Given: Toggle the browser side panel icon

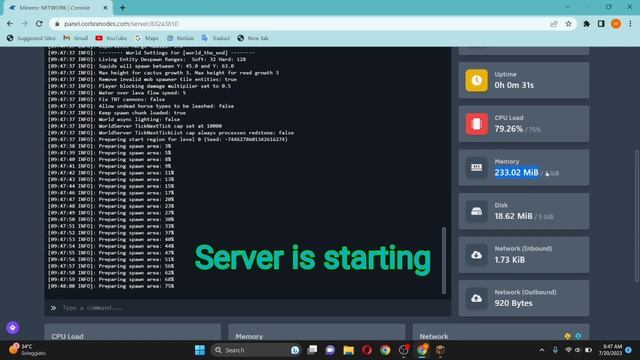Looking at the screenshot, I should 601,24.
